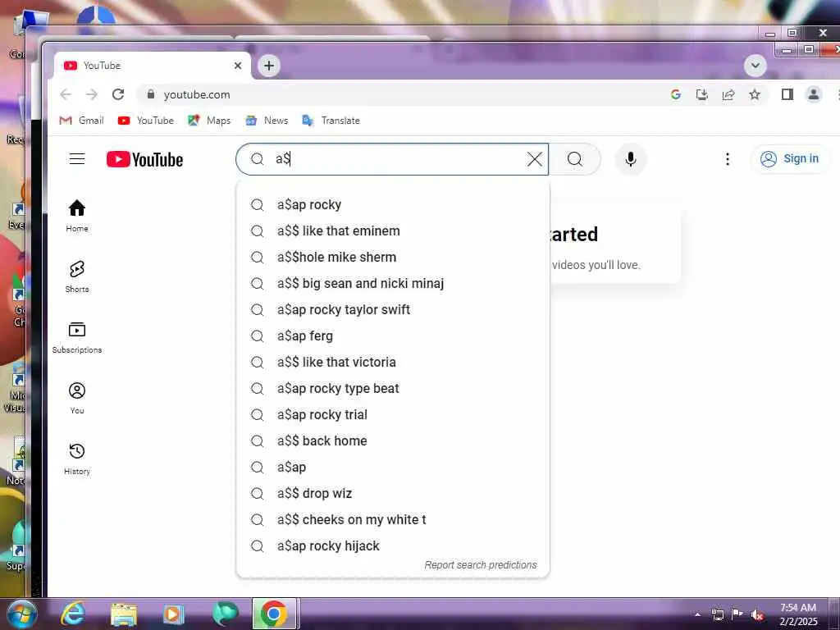
Task: Go to Home in the sidebar
Action: tap(77, 216)
